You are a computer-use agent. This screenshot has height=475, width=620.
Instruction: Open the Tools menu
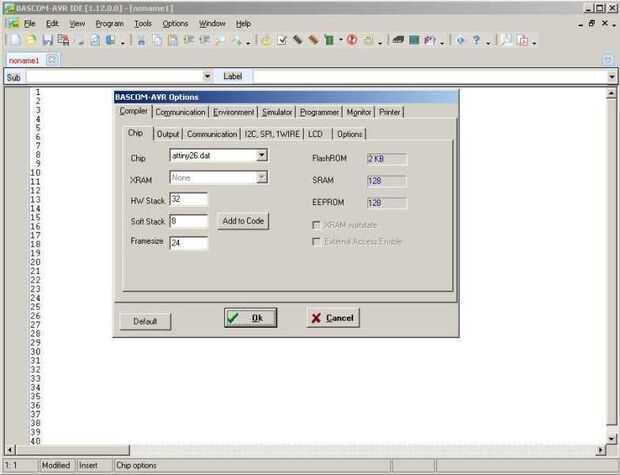click(x=143, y=24)
